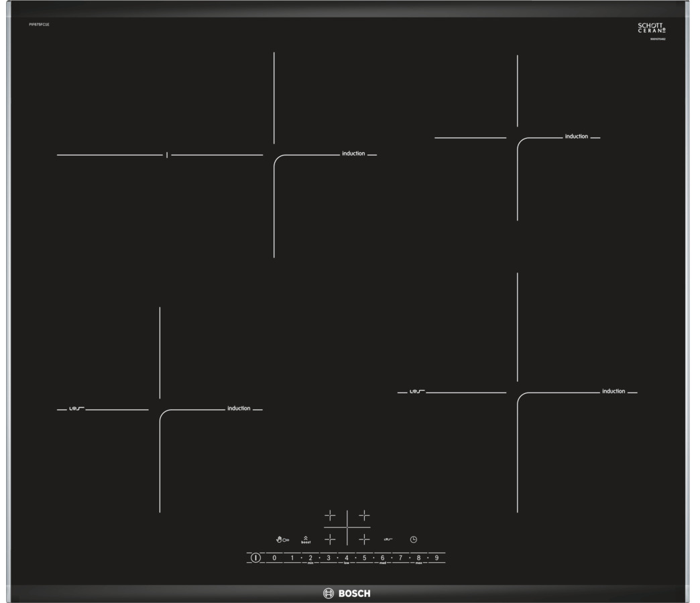700x603 pixels.
Task: Activate the boost function icon
Action: pos(306,539)
